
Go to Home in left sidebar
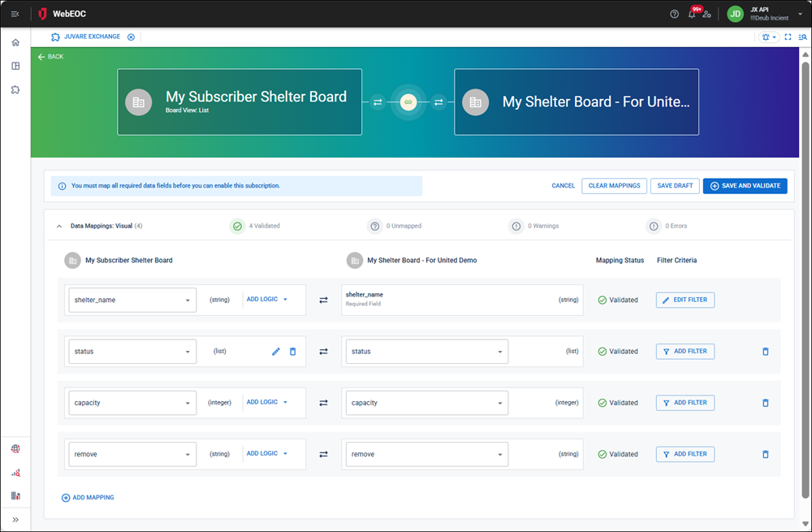[15, 42]
